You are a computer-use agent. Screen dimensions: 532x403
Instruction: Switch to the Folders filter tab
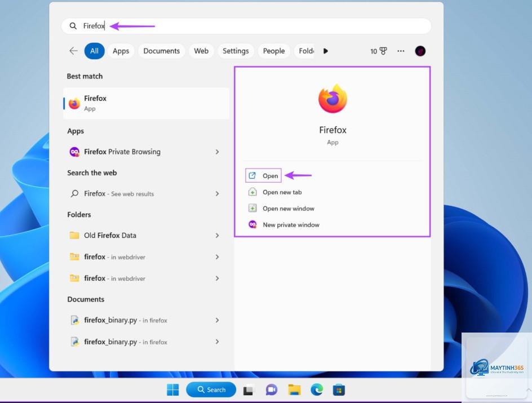coord(305,51)
